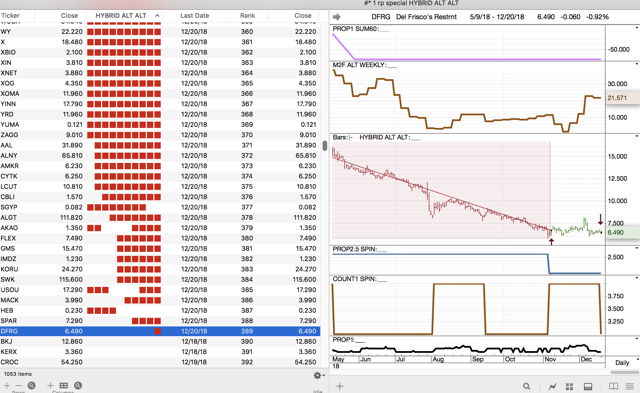This screenshot has width=640, height=393.
Task: Click the 12/19/18 date in CROC row
Action: point(194,362)
